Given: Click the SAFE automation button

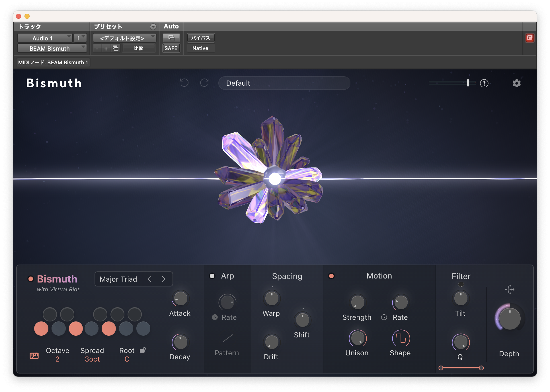Looking at the screenshot, I should click(x=171, y=48).
